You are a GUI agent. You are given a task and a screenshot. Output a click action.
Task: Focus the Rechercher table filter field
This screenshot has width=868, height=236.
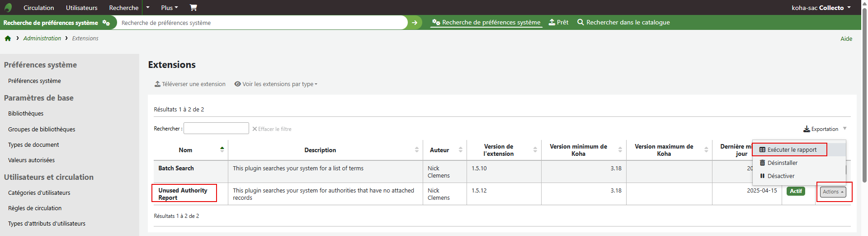coord(216,129)
